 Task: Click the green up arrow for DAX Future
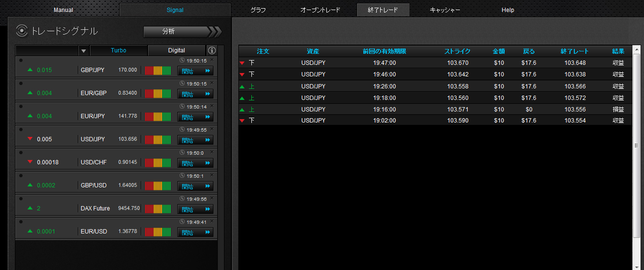(x=30, y=209)
